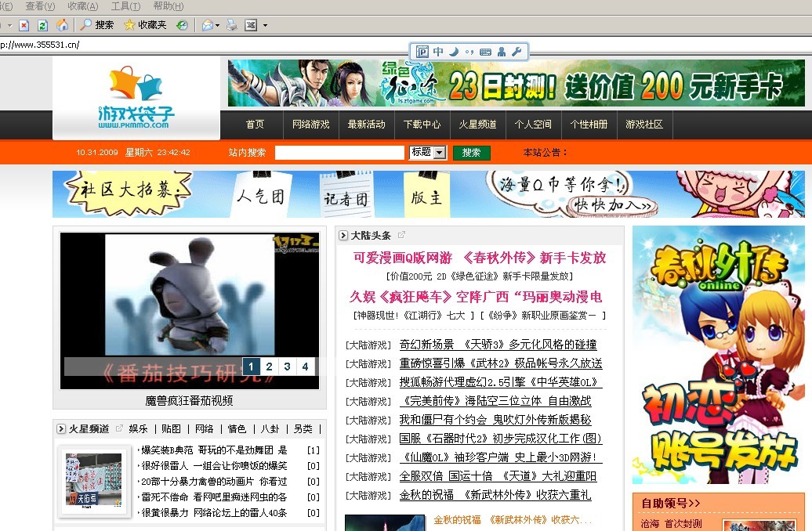812x531 pixels.
Task: Open the 火星频道 news thumbnail image
Action: pyautogui.click(x=94, y=481)
